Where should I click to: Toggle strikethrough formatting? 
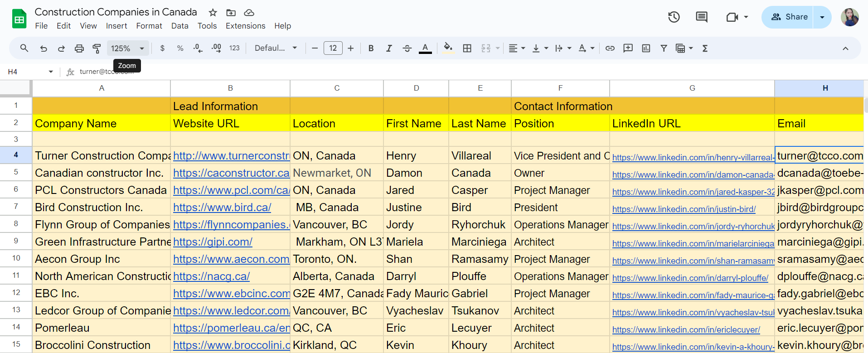407,48
